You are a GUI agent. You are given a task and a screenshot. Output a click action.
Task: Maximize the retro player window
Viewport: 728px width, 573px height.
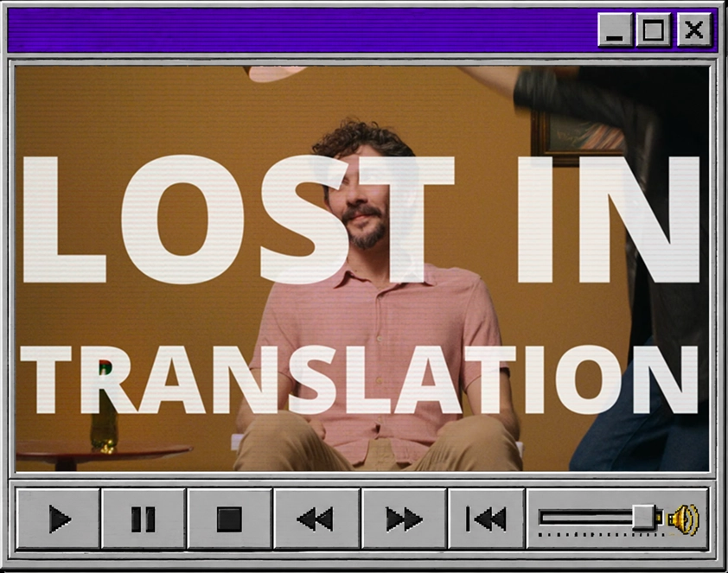coord(653,30)
